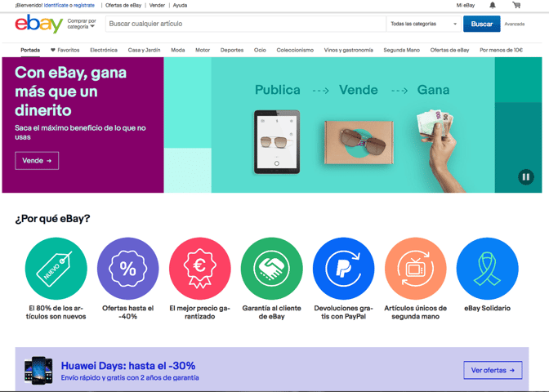Expand 'Comprar por categoría' dropdown

[x=82, y=24]
